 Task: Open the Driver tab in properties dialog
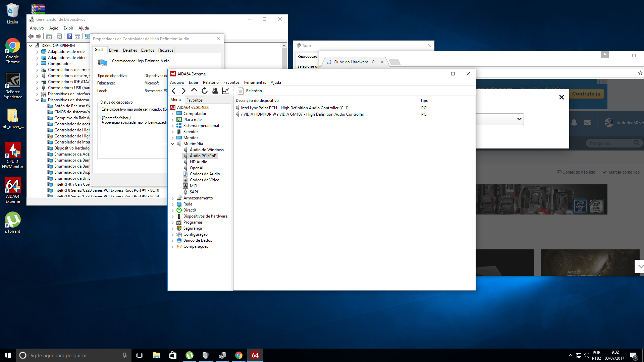coord(114,50)
